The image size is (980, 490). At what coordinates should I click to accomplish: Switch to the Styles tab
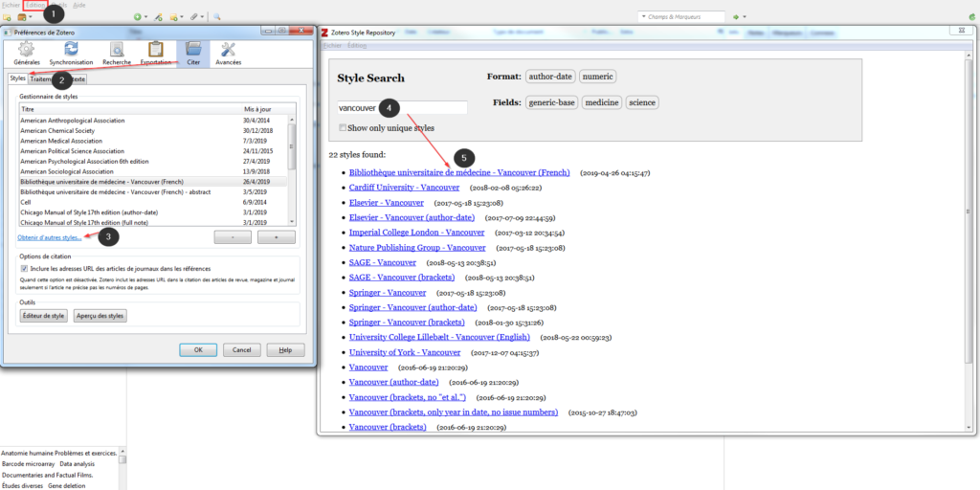tap(18, 78)
